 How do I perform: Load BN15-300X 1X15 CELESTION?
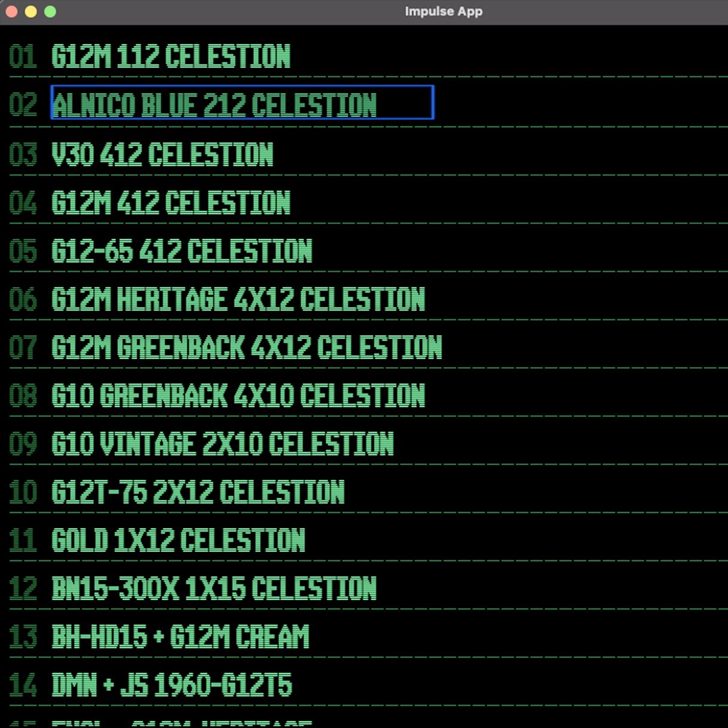(x=214, y=589)
